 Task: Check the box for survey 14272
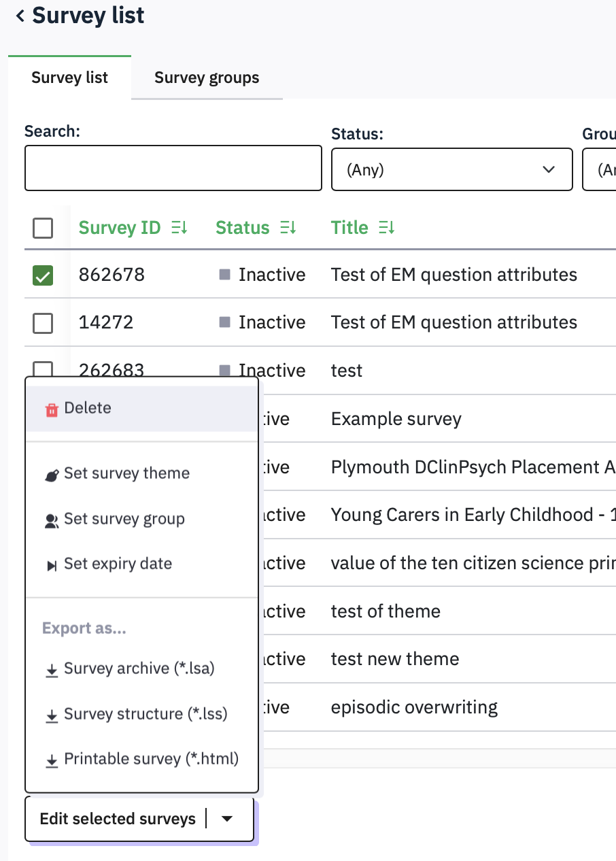point(43,323)
